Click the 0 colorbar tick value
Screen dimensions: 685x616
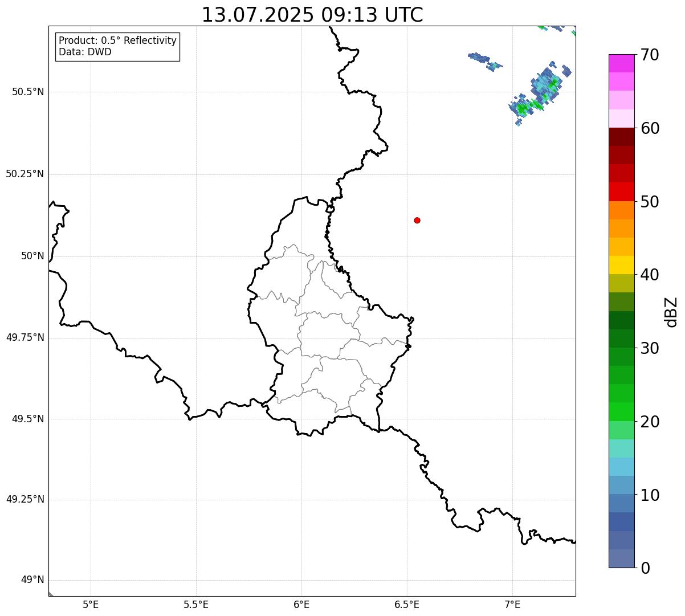coord(645,569)
